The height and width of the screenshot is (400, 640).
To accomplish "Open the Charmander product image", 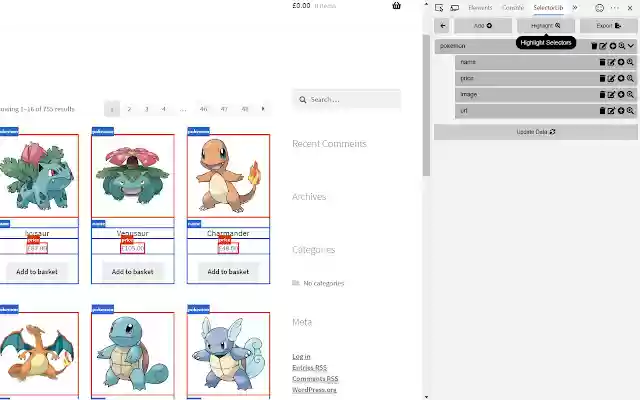I will 228,176.
